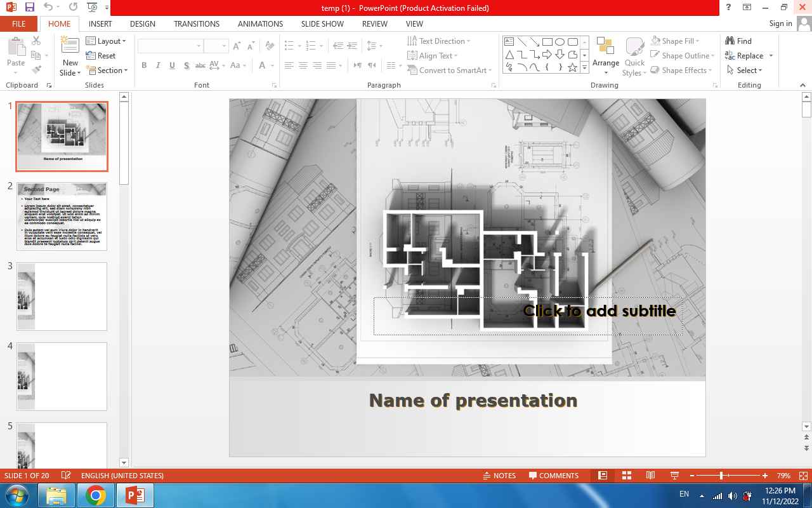The height and width of the screenshot is (508, 812).
Task: Open Reading View from status bar
Action: [x=650, y=476]
